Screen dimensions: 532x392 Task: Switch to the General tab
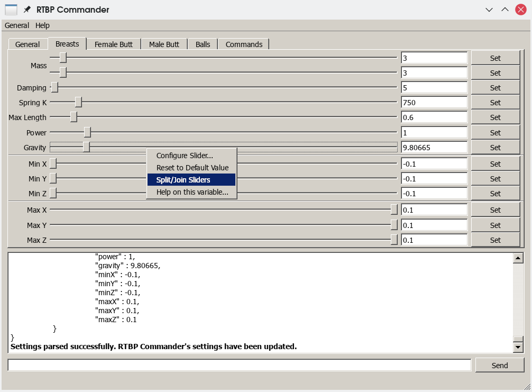27,44
